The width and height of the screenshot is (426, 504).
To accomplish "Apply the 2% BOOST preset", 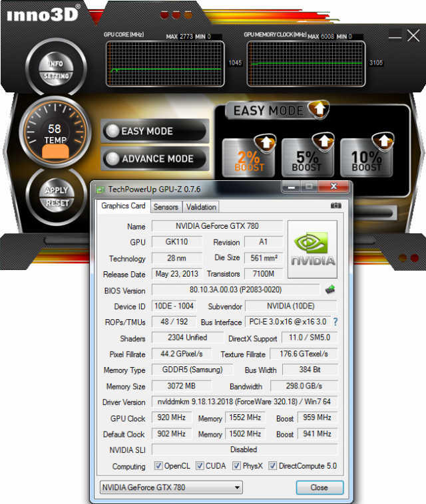I will 249,158.
